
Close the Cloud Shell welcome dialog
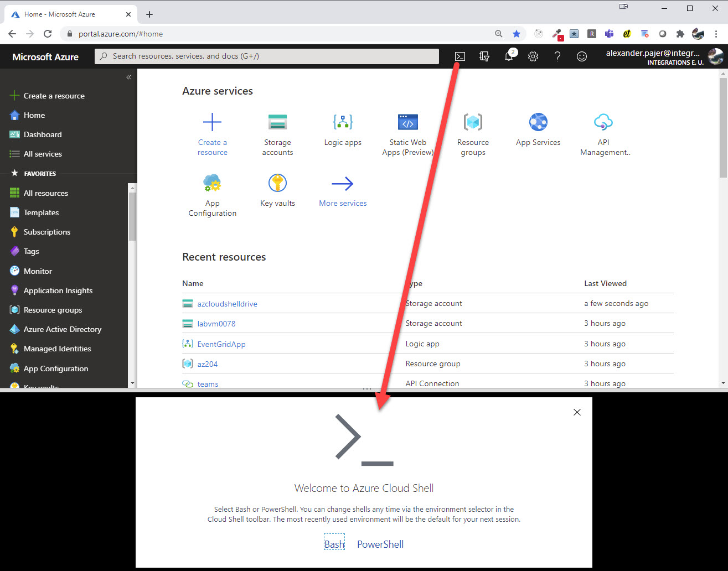577,412
